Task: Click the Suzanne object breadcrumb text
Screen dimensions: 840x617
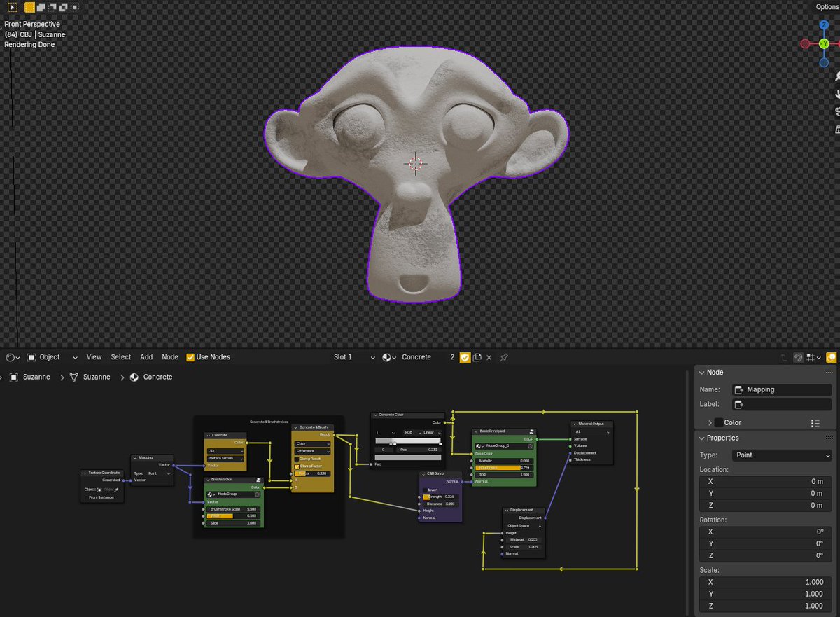Action: (x=37, y=377)
